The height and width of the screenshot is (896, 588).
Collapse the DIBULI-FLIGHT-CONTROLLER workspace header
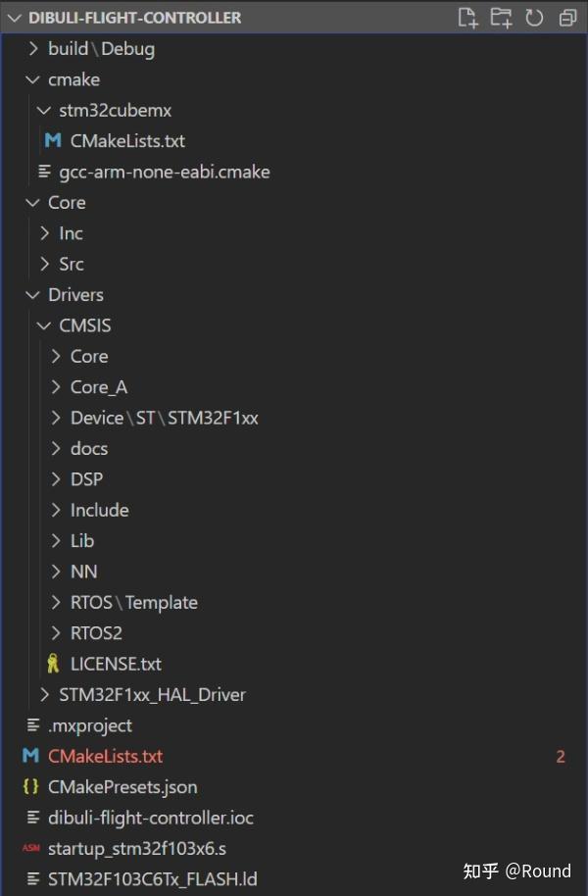15,18
